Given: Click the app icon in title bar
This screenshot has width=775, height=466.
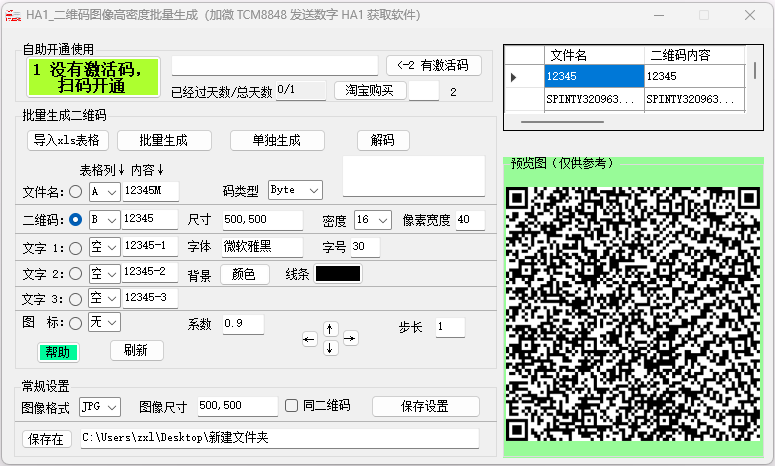Looking at the screenshot, I should (13, 15).
